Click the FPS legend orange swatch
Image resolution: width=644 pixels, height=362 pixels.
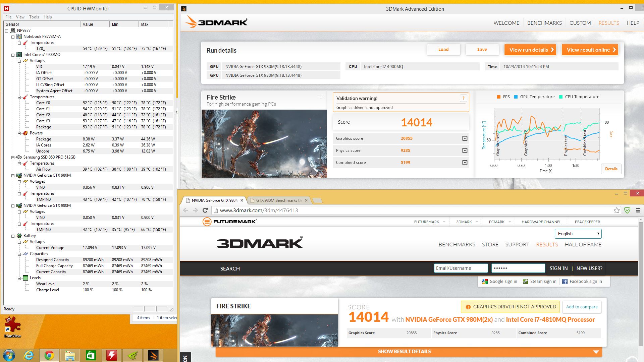click(x=499, y=97)
